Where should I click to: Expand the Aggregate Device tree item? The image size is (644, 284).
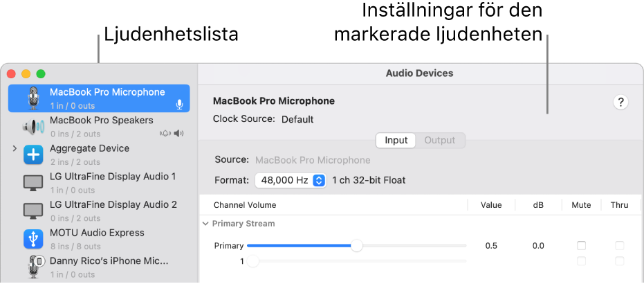tap(15, 149)
